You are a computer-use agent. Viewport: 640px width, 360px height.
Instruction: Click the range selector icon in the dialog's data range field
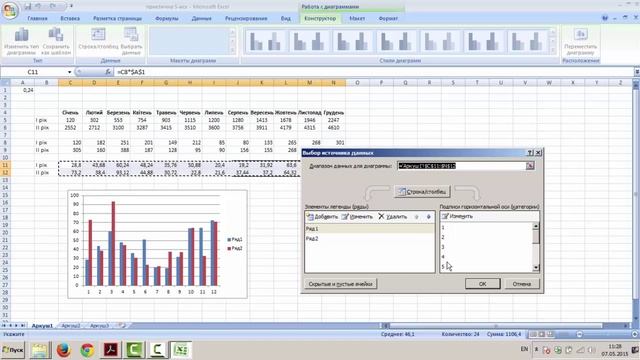530,166
